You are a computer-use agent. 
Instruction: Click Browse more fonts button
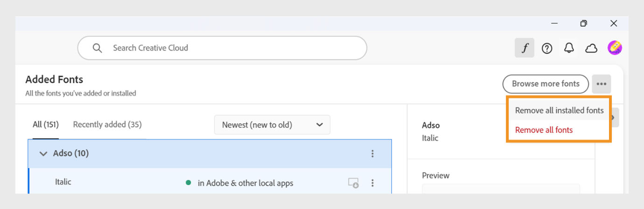[x=546, y=84]
